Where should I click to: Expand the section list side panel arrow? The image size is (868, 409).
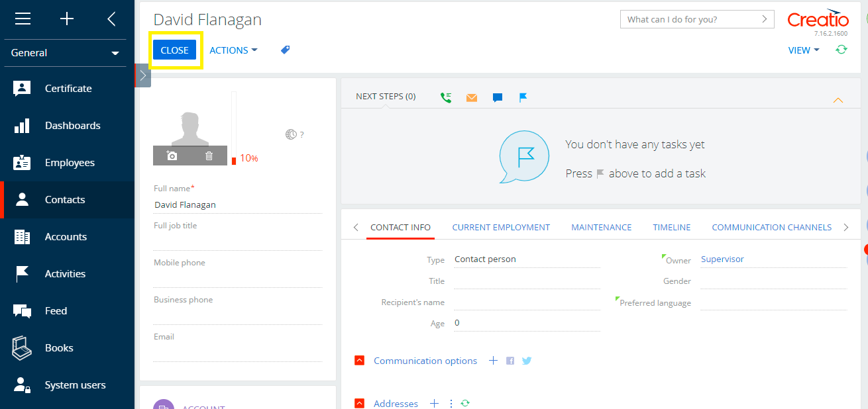click(143, 75)
